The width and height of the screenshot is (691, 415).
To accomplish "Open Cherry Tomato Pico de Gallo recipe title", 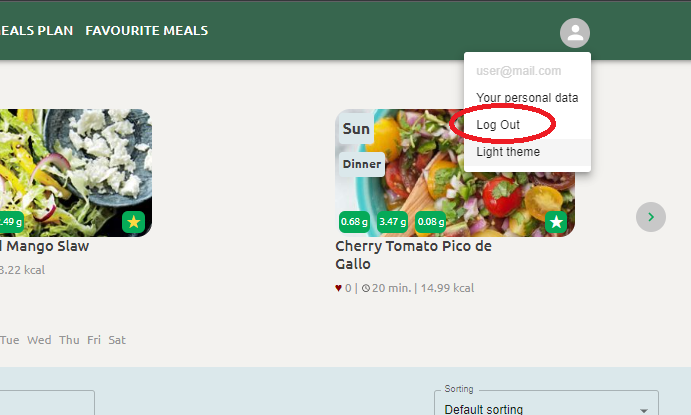I will [x=413, y=255].
